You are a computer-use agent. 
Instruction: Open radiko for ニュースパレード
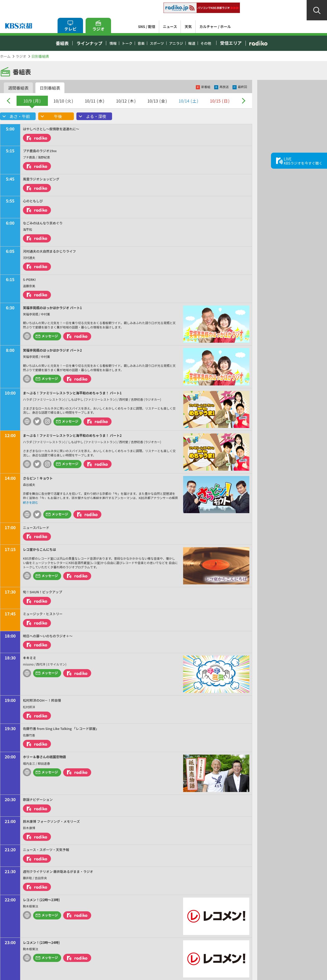pyautogui.click(x=37, y=536)
